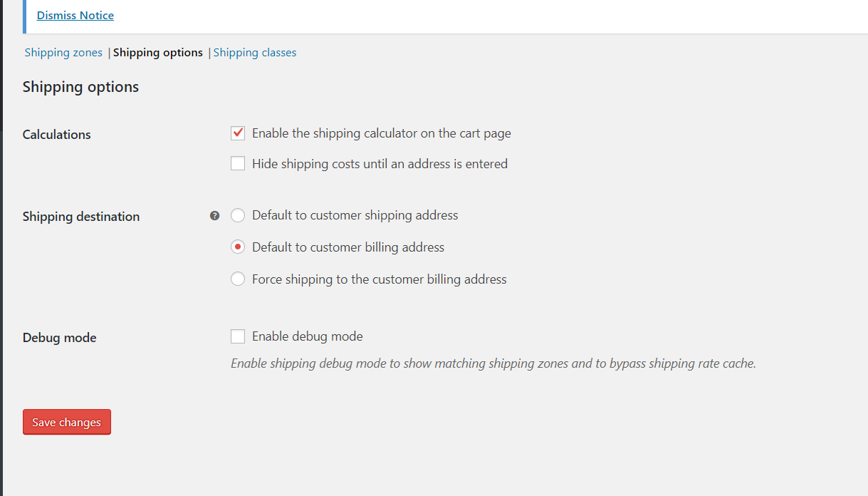The height and width of the screenshot is (496, 868).
Task: Click the 'Force shipping' option label text
Action: pos(379,279)
